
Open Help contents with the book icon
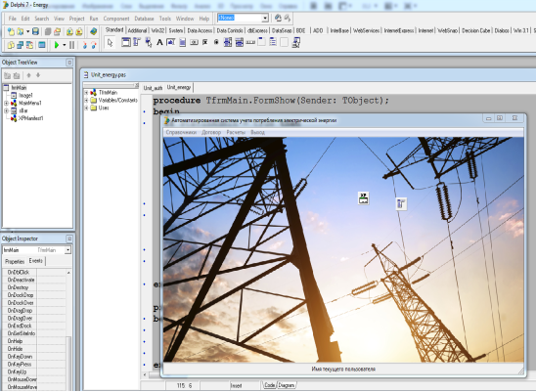click(x=93, y=32)
